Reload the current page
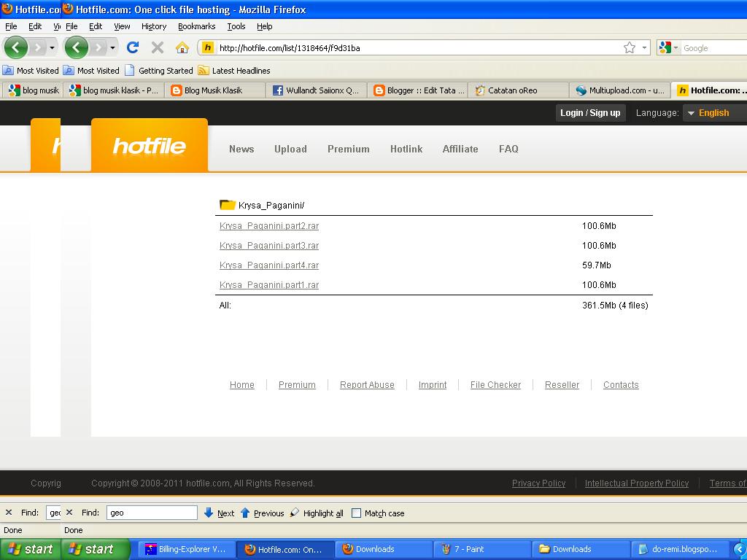Viewport: 747px width, 560px height. coord(133,47)
